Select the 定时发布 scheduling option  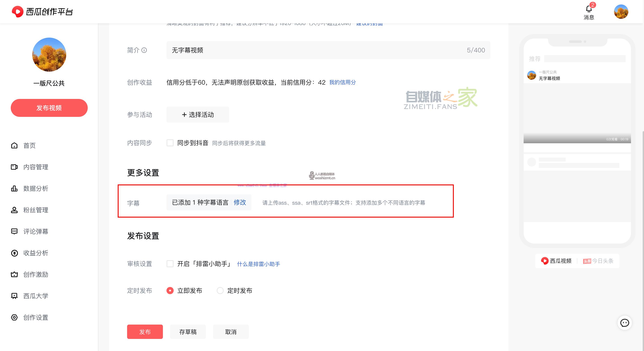point(220,291)
